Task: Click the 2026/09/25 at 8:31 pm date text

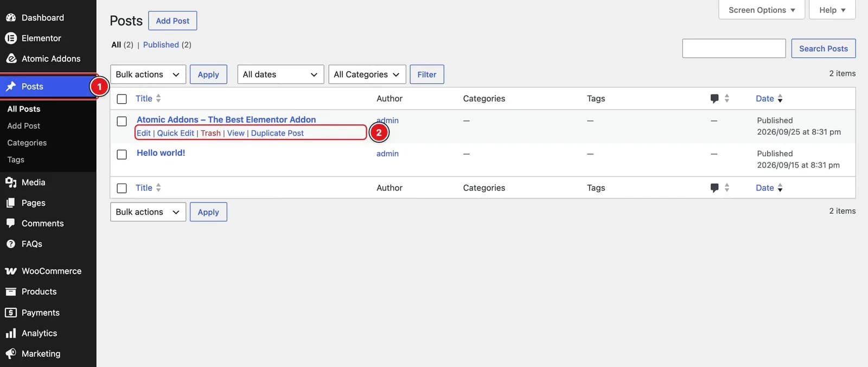Action: click(x=799, y=132)
